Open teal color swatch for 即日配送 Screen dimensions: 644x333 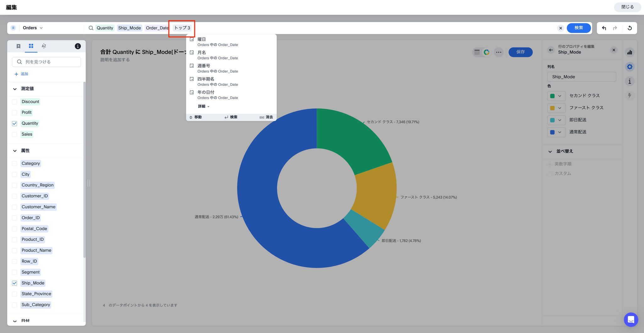click(x=556, y=120)
